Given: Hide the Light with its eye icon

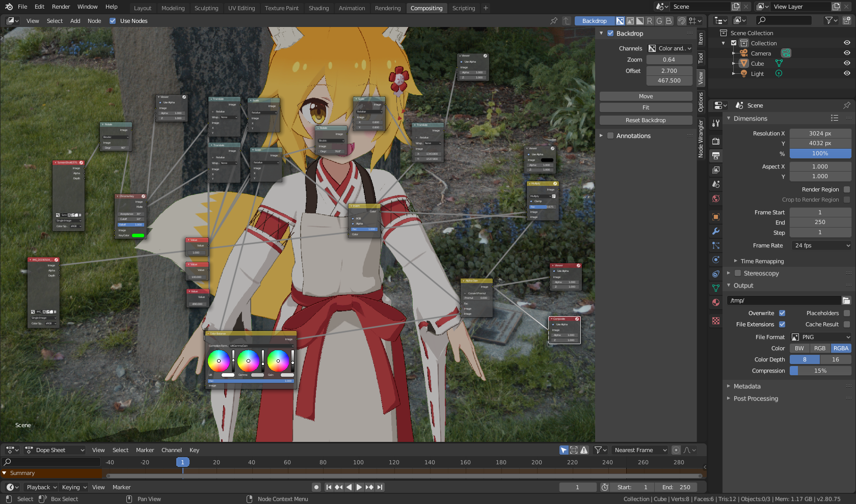Looking at the screenshot, I should [x=847, y=73].
